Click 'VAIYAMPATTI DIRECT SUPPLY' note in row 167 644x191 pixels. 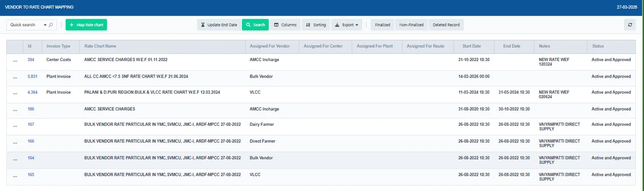pos(559,127)
